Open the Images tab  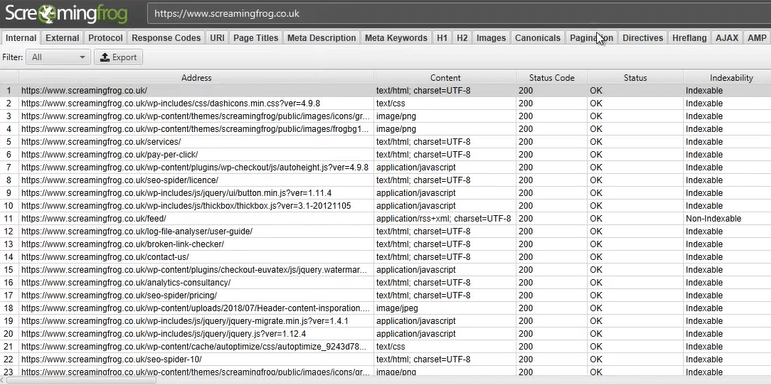(491, 38)
